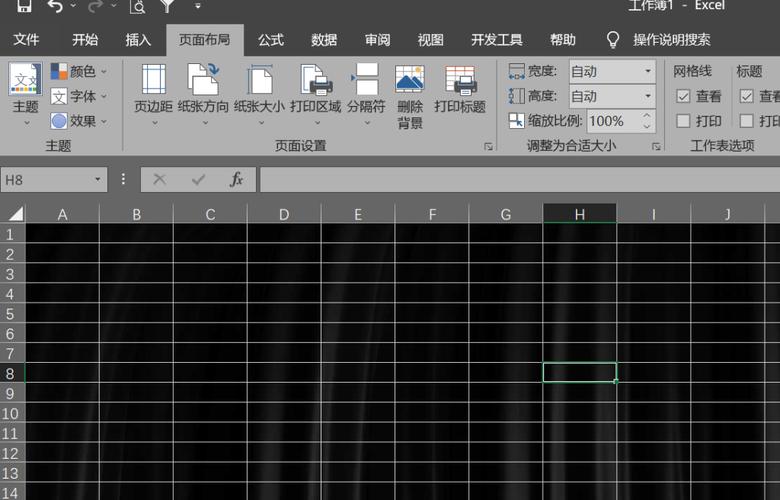The width and height of the screenshot is (780, 500).
Task: Open the theme 效果 dropdown
Action: pyautogui.click(x=79, y=121)
